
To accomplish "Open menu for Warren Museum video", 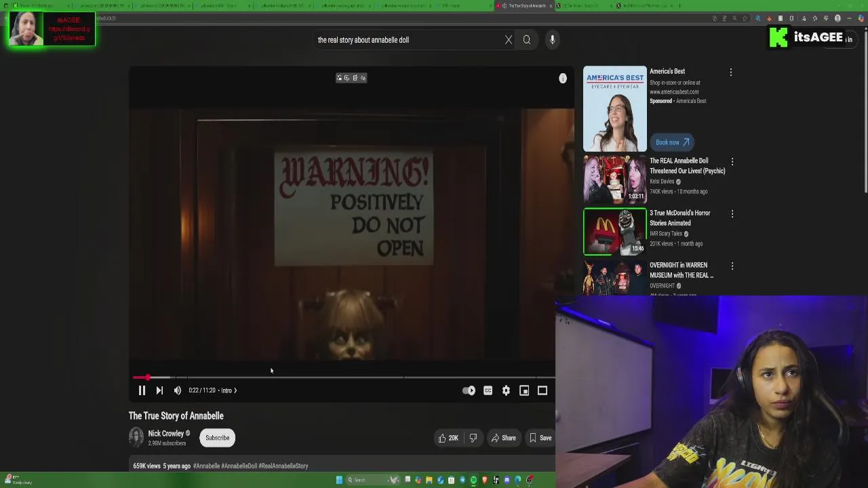I will coord(732,266).
